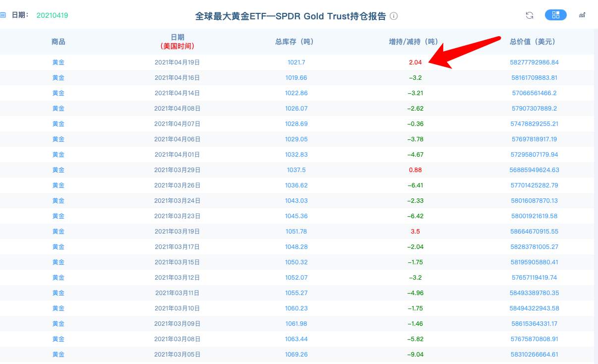Image resolution: width=598 pixels, height=364 pixels.
Task: Select the date cell 2021年03月26日
Action: [178, 185]
